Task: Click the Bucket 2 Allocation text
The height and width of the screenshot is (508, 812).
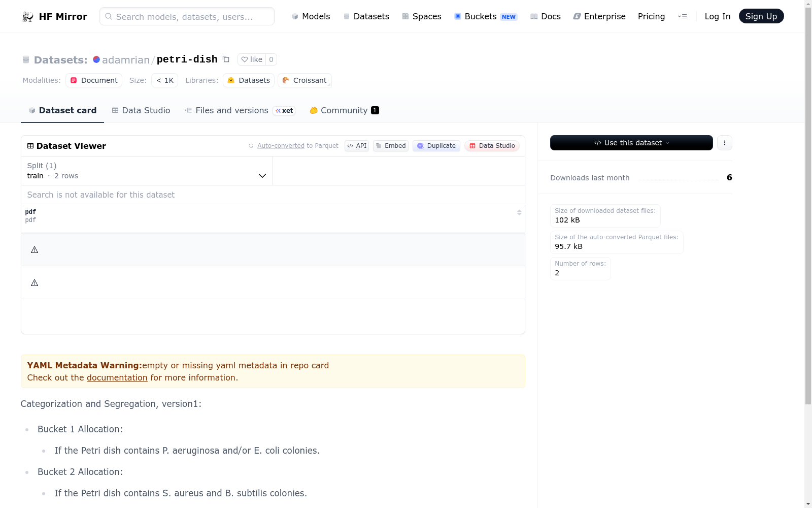Action: [x=80, y=472]
